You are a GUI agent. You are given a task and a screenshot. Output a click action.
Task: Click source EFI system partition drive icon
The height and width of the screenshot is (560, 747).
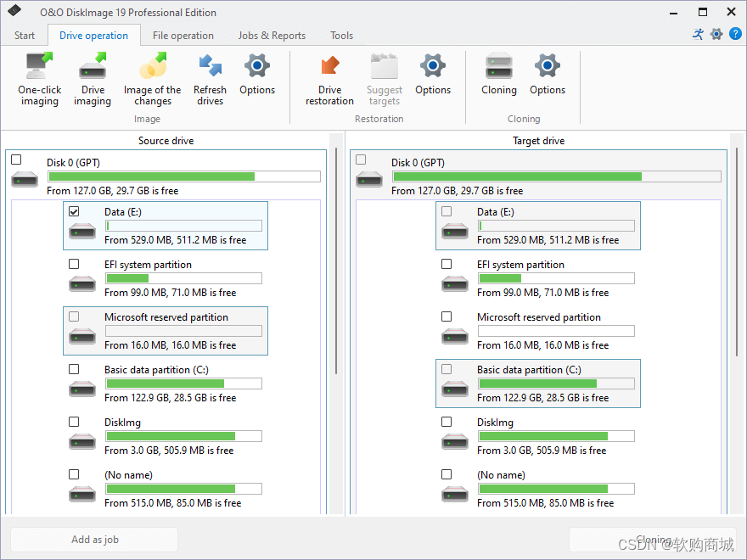pyautogui.click(x=82, y=283)
